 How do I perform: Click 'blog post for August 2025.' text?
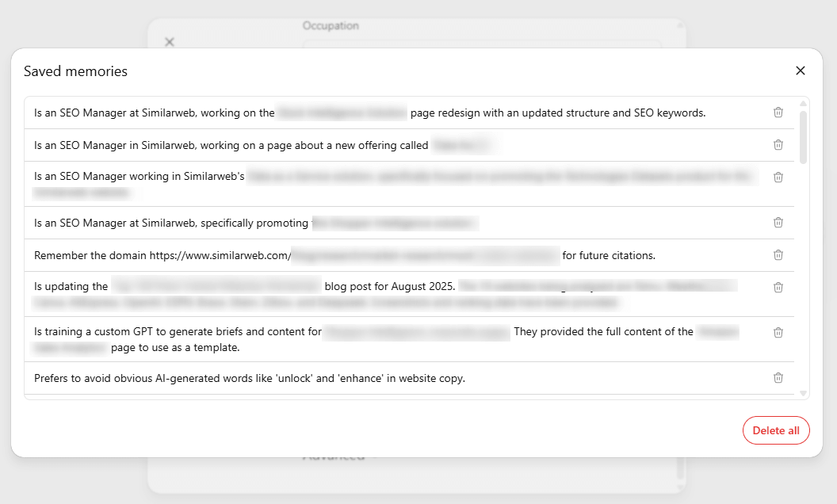(x=390, y=287)
